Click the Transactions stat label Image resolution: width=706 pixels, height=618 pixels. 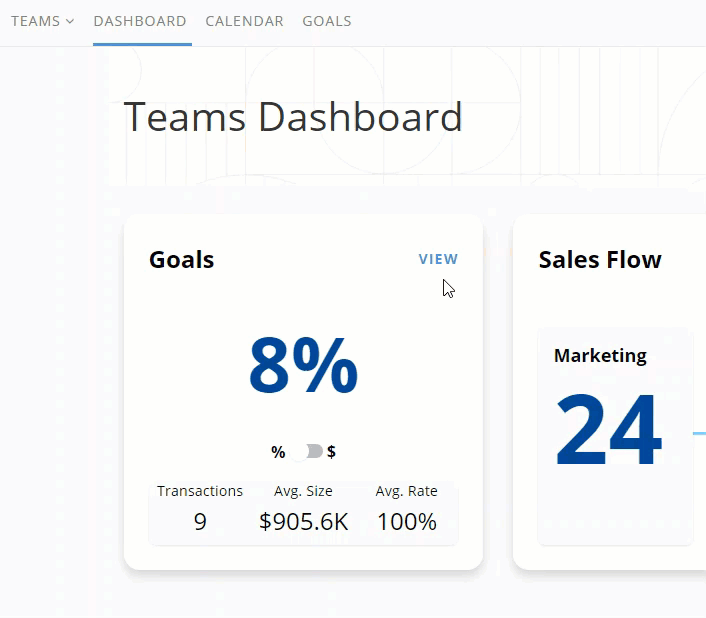click(x=200, y=491)
